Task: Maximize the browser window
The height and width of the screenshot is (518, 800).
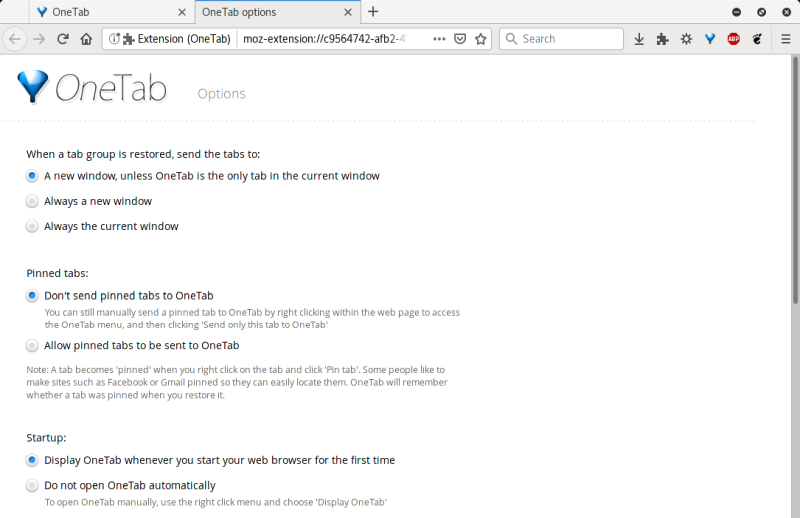Action: click(761, 12)
